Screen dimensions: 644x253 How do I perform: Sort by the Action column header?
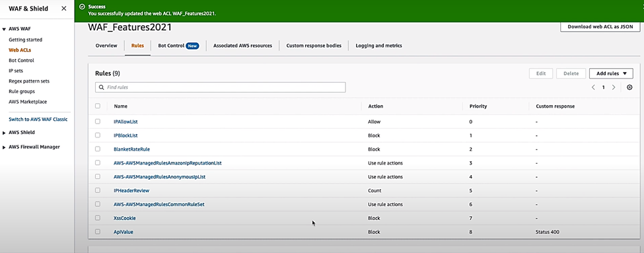375,106
